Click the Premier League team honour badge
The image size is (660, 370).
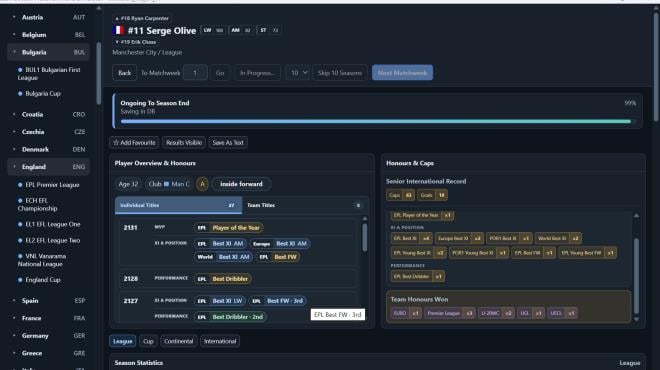450,313
